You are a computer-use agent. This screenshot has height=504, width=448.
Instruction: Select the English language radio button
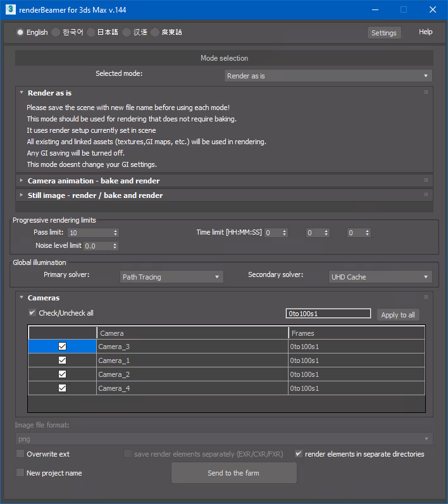pyautogui.click(x=20, y=32)
